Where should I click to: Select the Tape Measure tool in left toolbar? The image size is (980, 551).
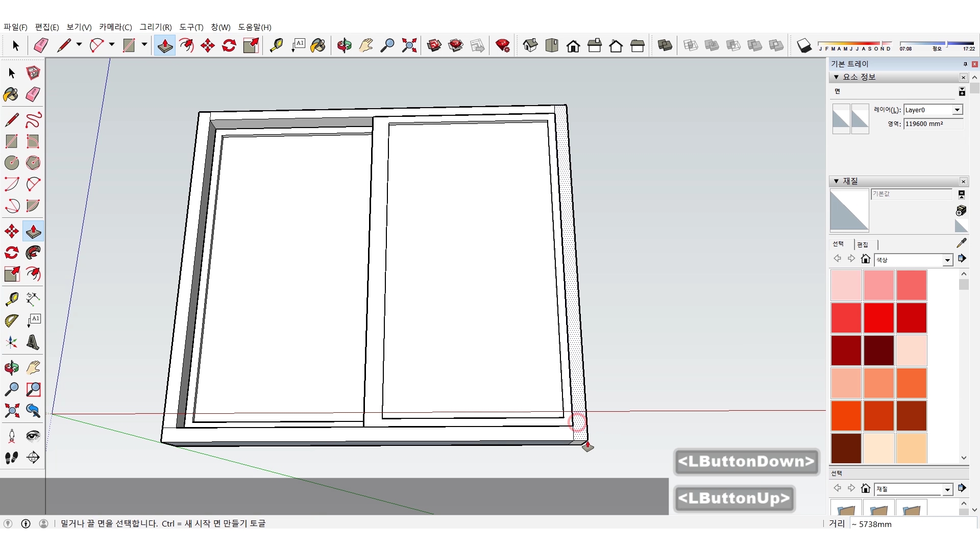point(12,298)
